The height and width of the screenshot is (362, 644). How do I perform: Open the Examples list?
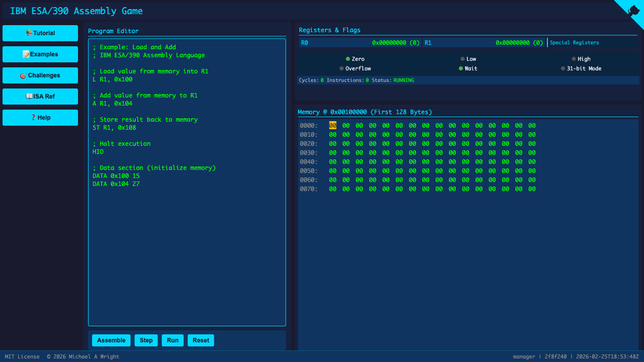[40, 54]
